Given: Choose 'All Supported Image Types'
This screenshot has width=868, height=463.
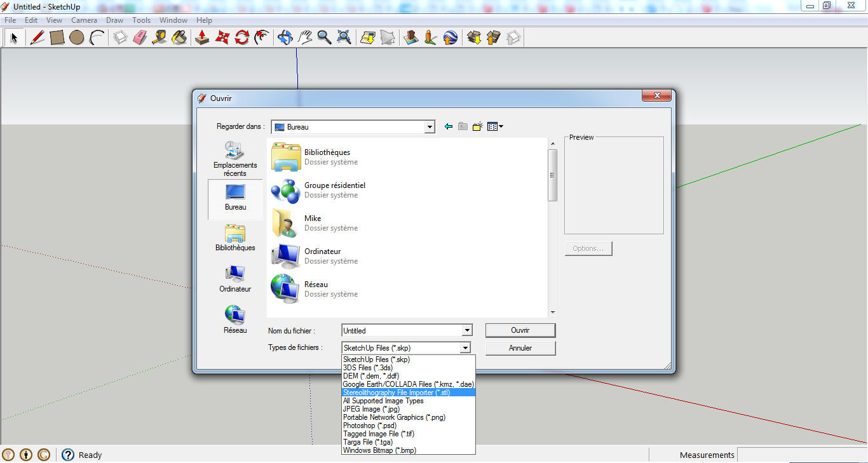Looking at the screenshot, I should [409, 401].
